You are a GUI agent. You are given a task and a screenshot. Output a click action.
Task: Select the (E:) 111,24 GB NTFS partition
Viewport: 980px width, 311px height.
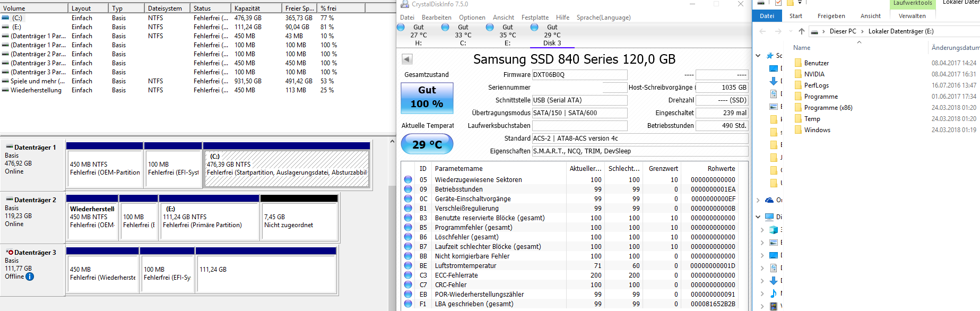tap(210, 221)
